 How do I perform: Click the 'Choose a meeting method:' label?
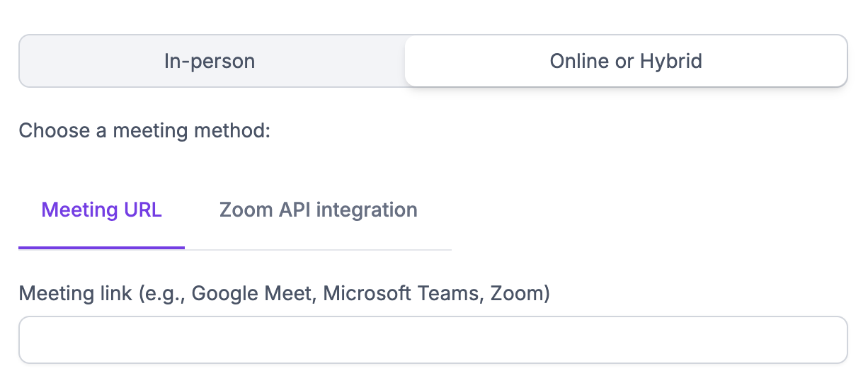pyautogui.click(x=144, y=131)
